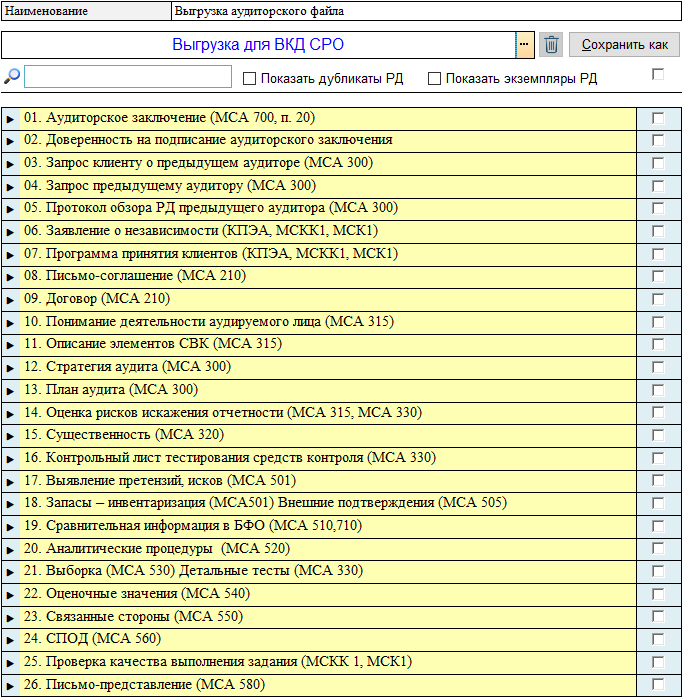Open the ellipsis selection button
This screenshot has height=697, width=683.
tap(525, 45)
